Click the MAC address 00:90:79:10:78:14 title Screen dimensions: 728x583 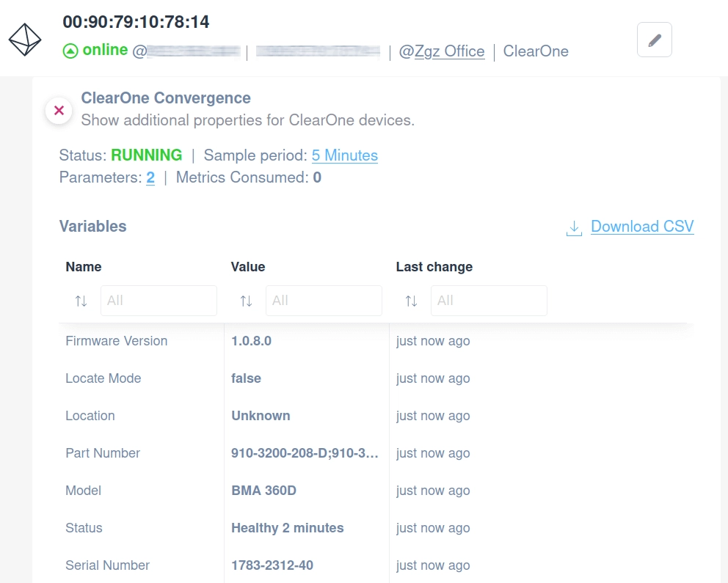136,22
